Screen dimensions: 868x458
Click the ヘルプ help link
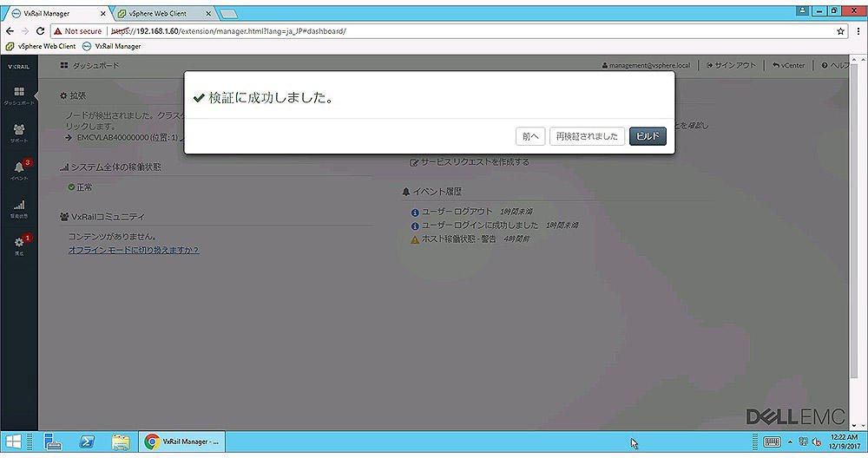(x=835, y=65)
